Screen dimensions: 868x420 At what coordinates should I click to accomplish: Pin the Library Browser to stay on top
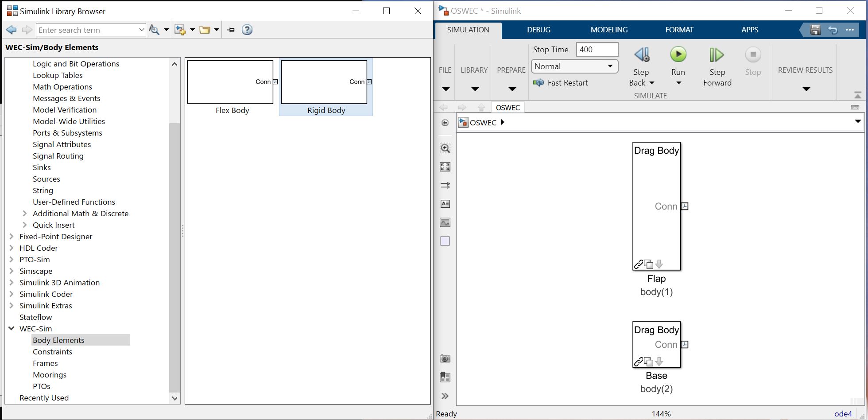tap(231, 30)
